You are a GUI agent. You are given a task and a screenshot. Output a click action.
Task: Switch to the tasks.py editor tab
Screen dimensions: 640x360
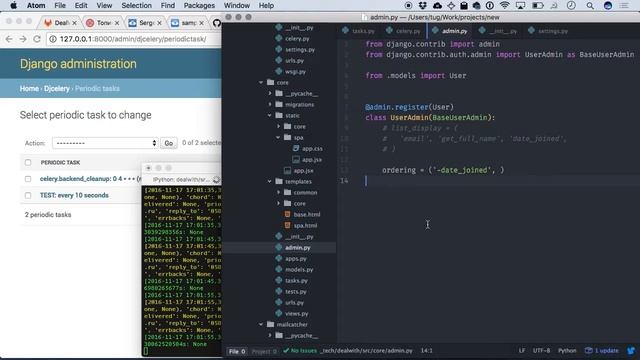pos(359,31)
